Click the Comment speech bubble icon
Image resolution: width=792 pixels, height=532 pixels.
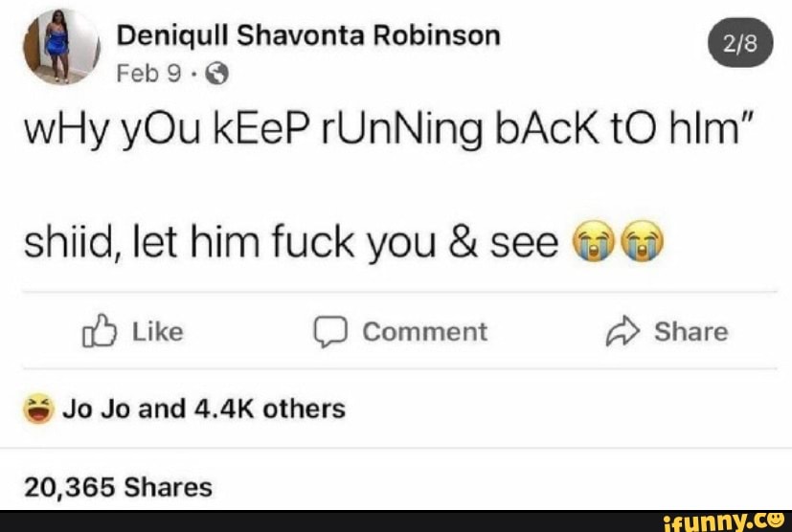pyautogui.click(x=330, y=332)
